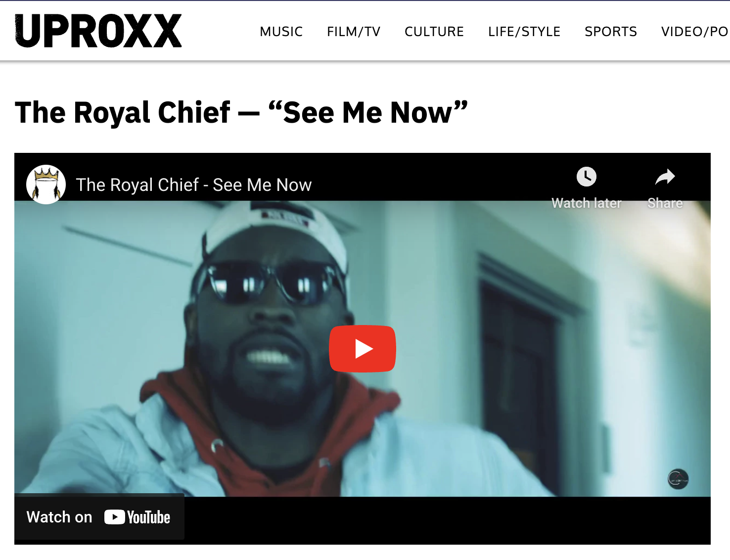Open the FILM/TV section

tap(354, 32)
